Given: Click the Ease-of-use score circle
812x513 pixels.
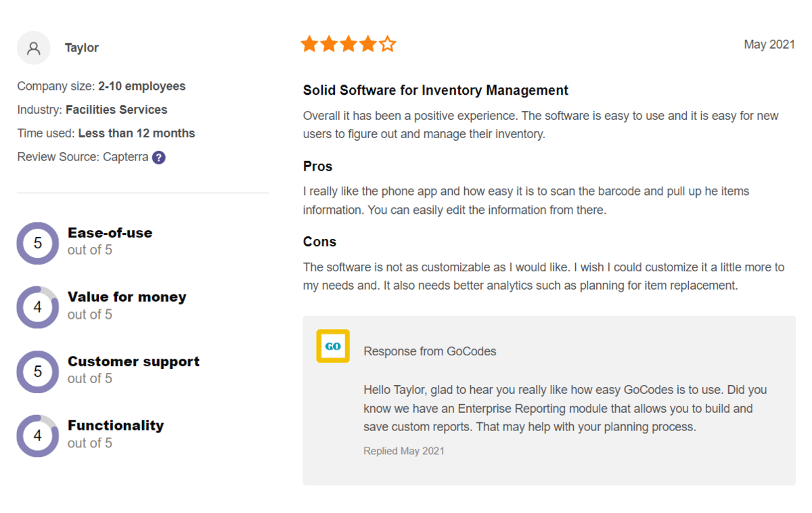Looking at the screenshot, I should coord(38,243).
